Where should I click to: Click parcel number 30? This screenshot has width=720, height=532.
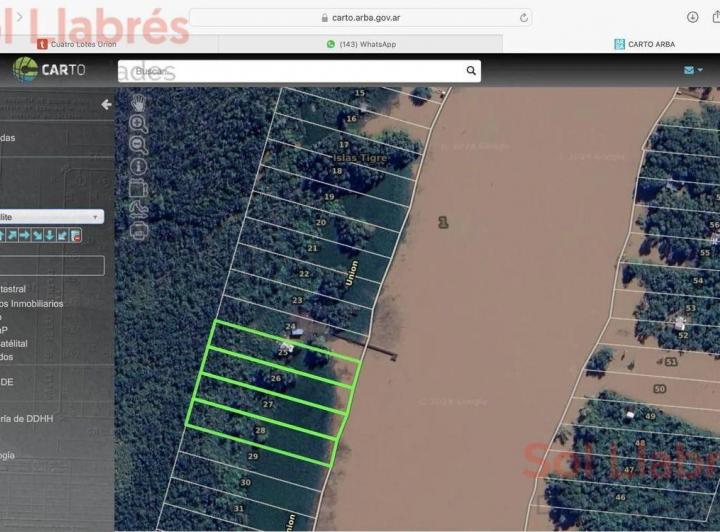(246, 482)
